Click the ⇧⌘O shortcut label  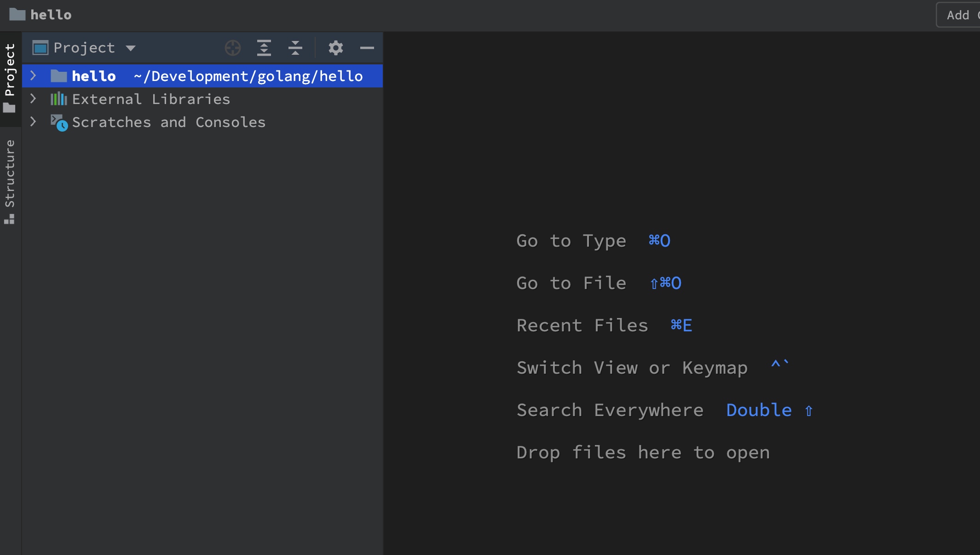665,283
